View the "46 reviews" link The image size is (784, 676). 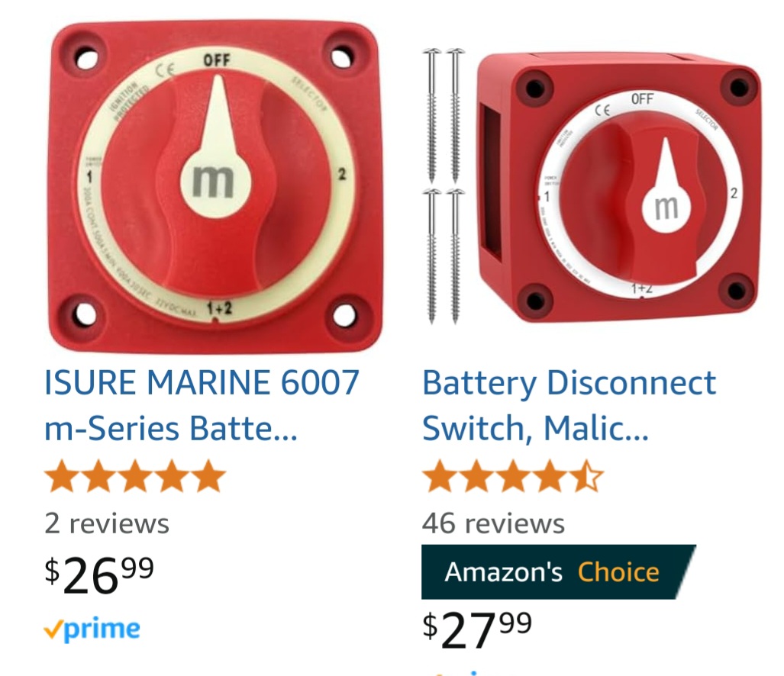[493, 523]
